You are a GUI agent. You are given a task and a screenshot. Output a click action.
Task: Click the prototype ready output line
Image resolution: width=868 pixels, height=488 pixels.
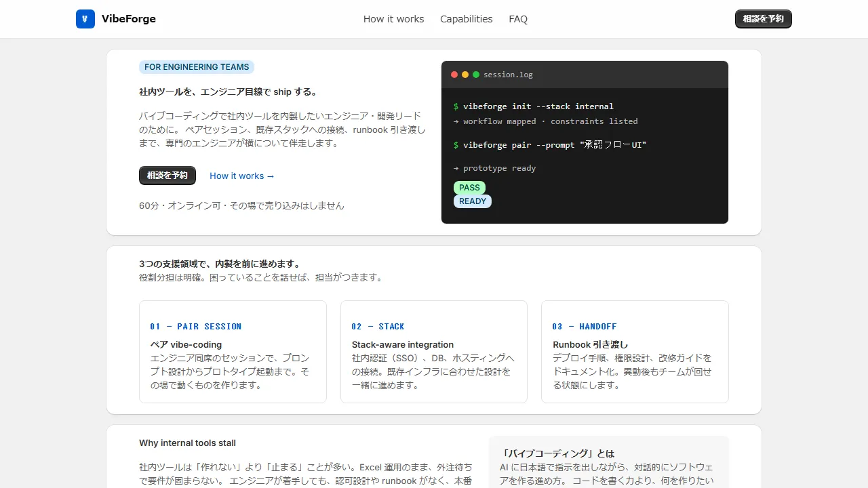(495, 168)
